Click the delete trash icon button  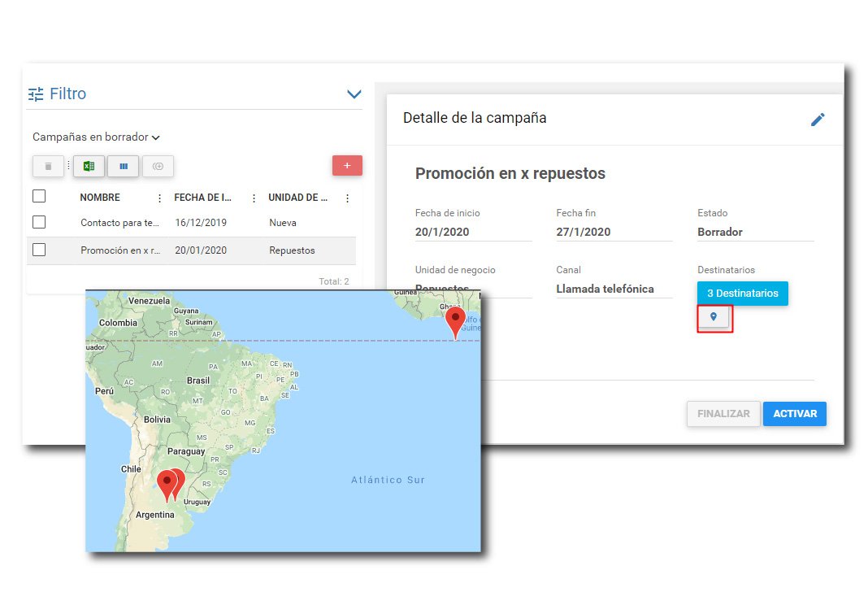(x=48, y=166)
